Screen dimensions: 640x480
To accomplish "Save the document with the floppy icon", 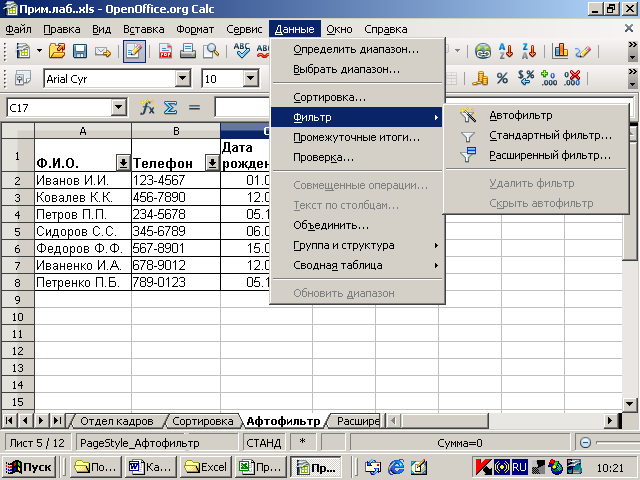I will pyautogui.click(x=80, y=51).
